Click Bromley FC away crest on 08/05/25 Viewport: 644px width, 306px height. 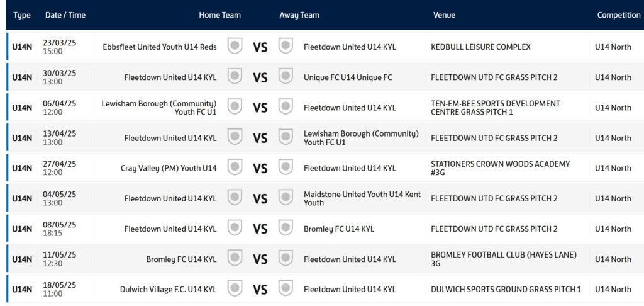pyautogui.click(x=286, y=228)
